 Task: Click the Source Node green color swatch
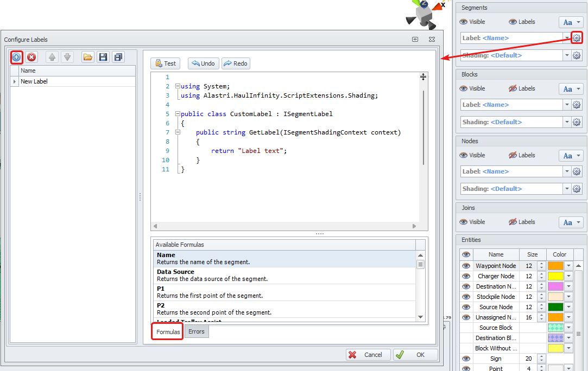point(555,307)
